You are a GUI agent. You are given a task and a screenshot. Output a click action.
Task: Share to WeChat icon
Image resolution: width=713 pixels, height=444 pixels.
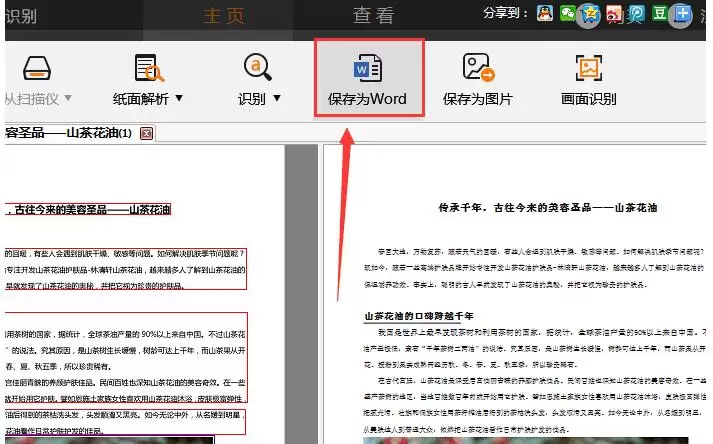tap(567, 13)
